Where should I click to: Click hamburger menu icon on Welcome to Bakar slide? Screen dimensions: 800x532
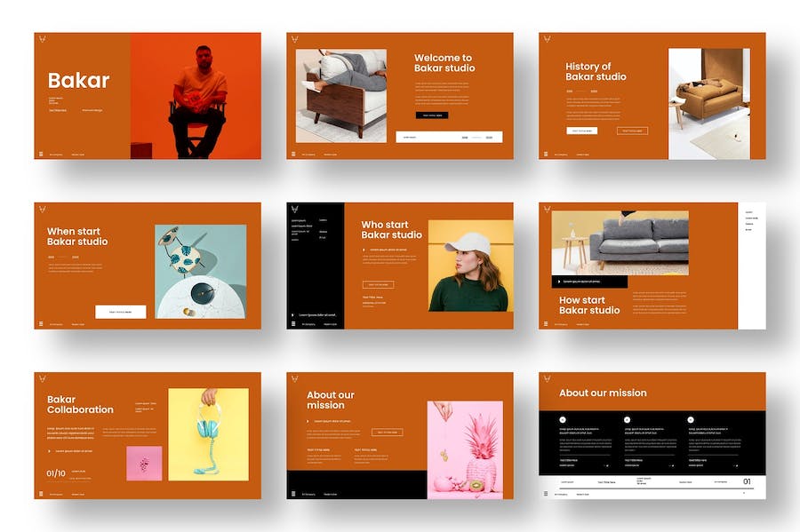pos(293,155)
